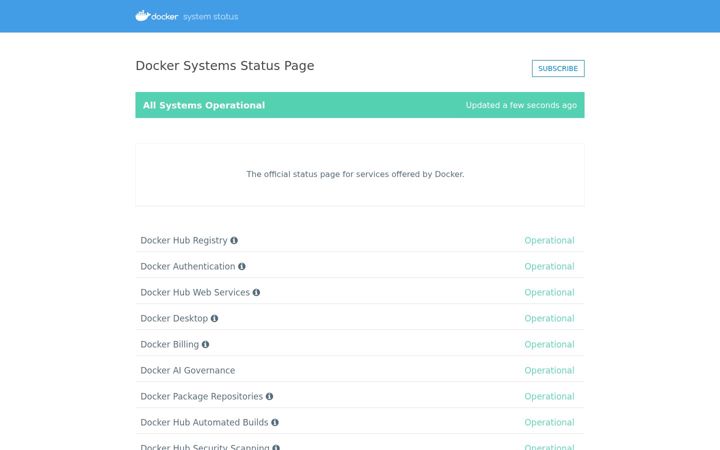Click Operational status for Docker Authentication
This screenshot has width=720, height=450.
tap(549, 266)
